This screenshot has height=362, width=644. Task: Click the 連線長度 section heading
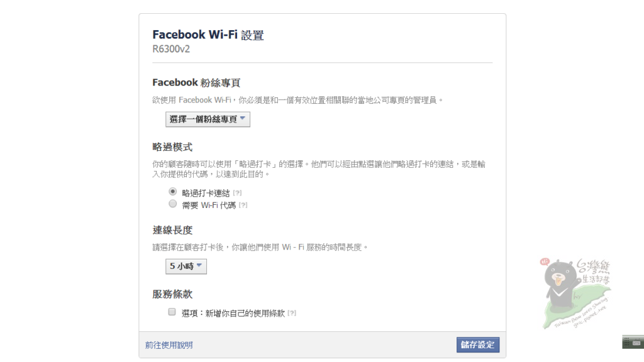click(x=172, y=230)
